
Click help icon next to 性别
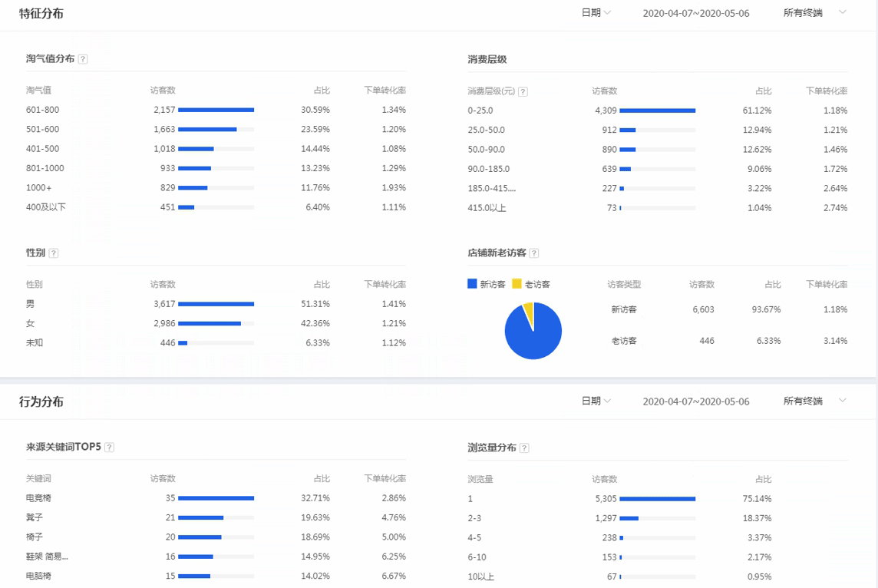click(54, 253)
